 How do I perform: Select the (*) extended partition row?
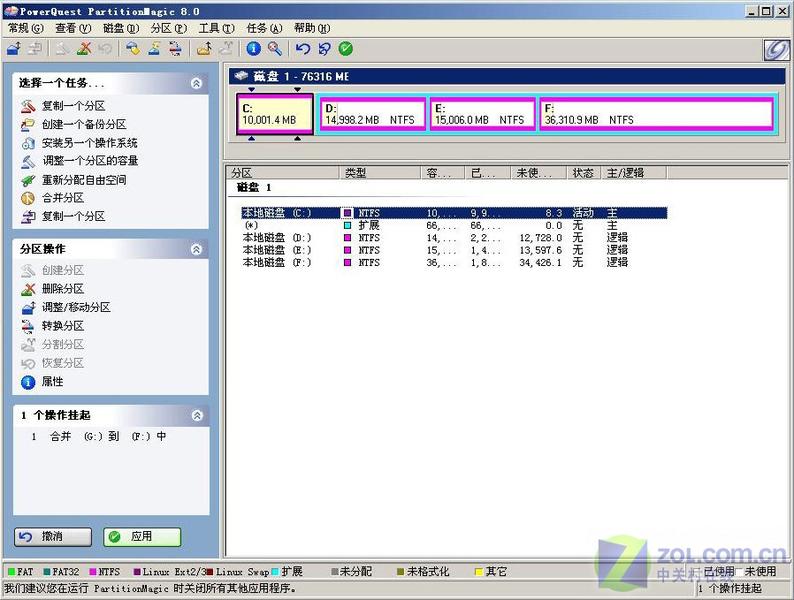tap(454, 225)
